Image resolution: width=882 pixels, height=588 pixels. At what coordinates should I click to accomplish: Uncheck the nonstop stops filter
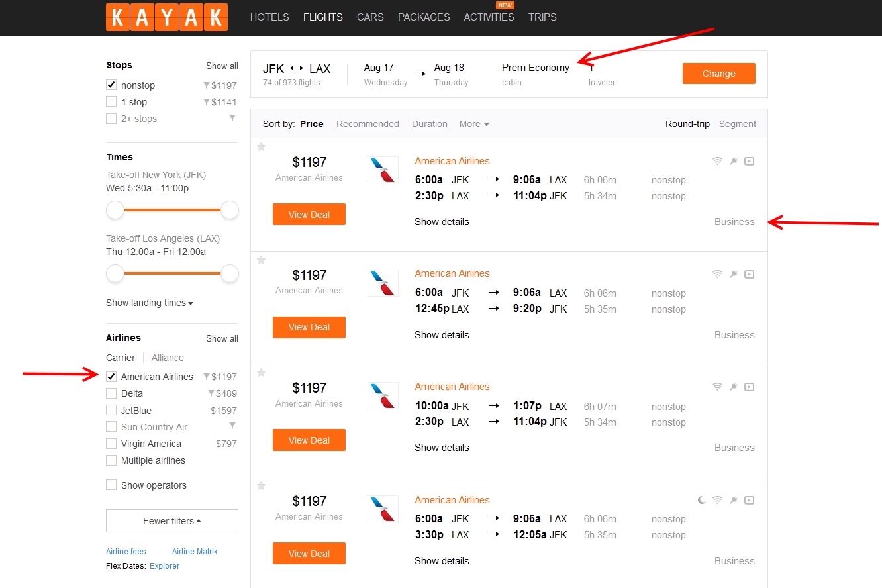coord(111,85)
